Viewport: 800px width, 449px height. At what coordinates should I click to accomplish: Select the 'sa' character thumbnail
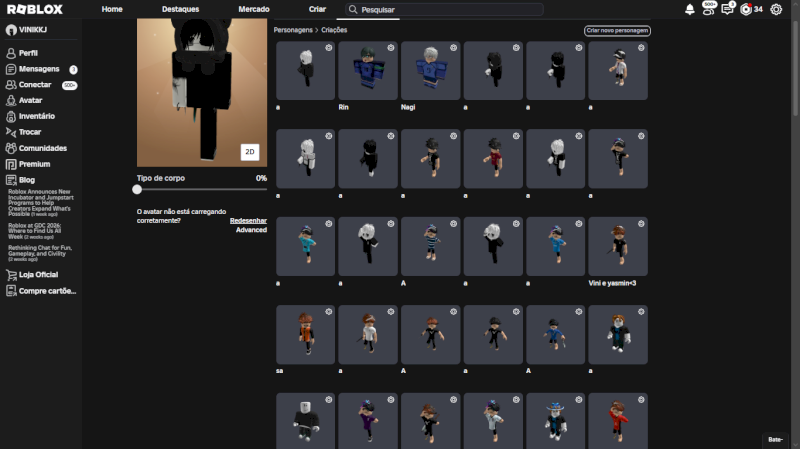click(x=305, y=335)
